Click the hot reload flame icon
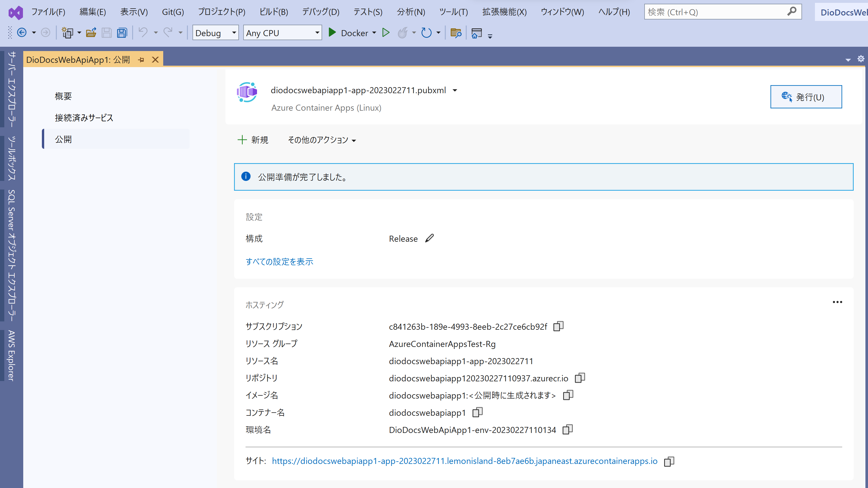The image size is (868, 488). point(403,33)
